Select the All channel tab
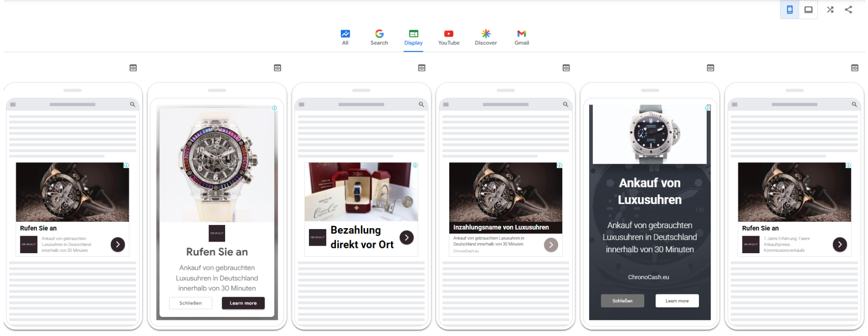Image resolution: width=868 pixels, height=336 pixels. (345, 37)
